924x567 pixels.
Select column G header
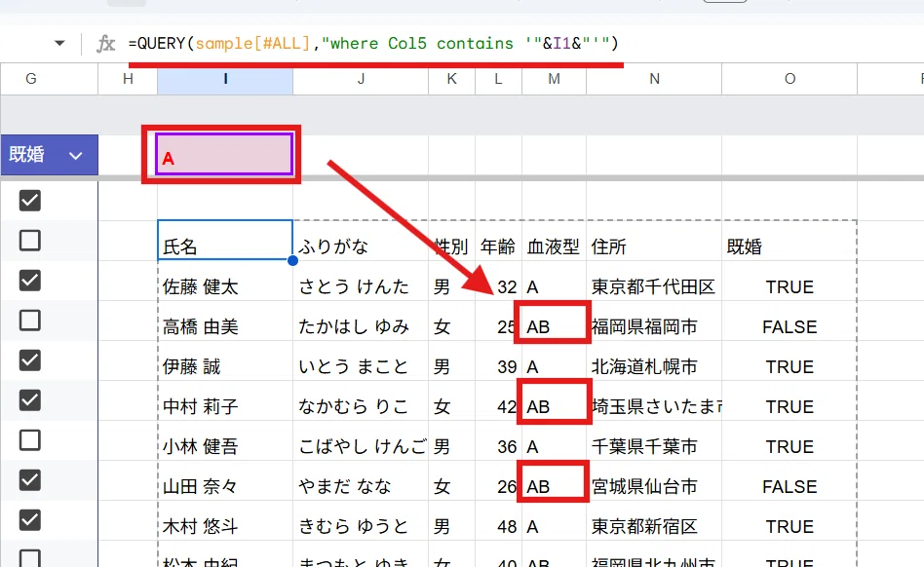(31, 79)
